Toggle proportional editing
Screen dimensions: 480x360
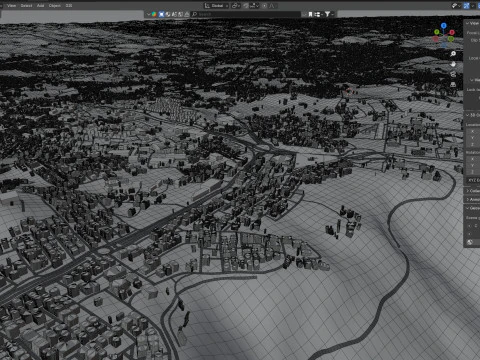[265, 6]
